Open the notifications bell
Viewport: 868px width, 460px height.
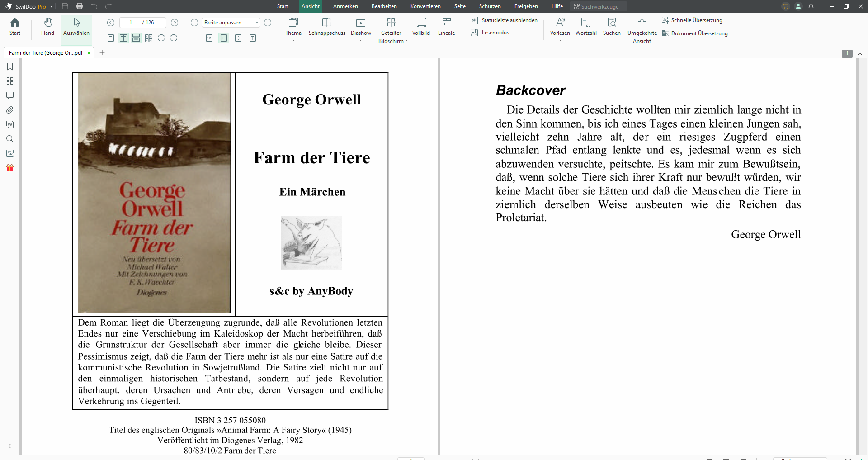(811, 6)
